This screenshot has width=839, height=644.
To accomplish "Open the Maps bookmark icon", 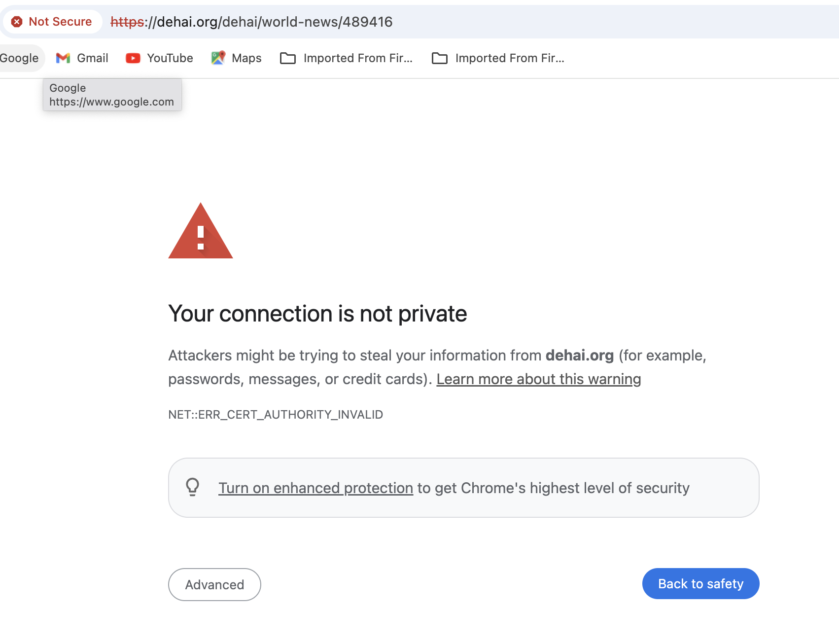I will (x=218, y=58).
